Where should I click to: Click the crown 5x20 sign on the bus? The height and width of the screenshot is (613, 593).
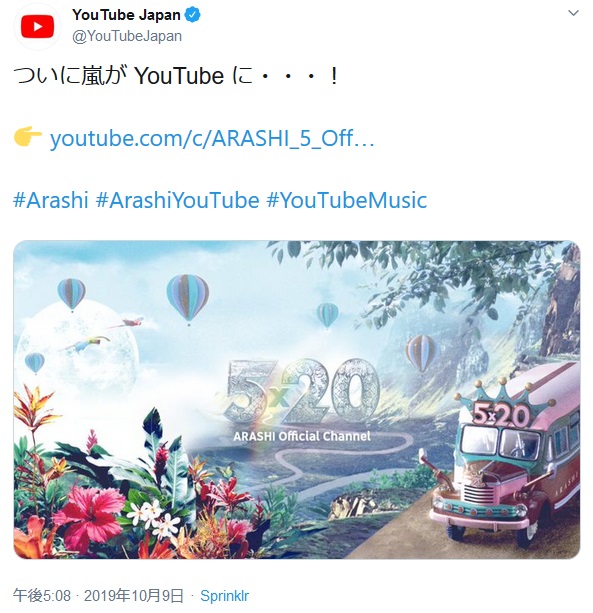[501, 405]
